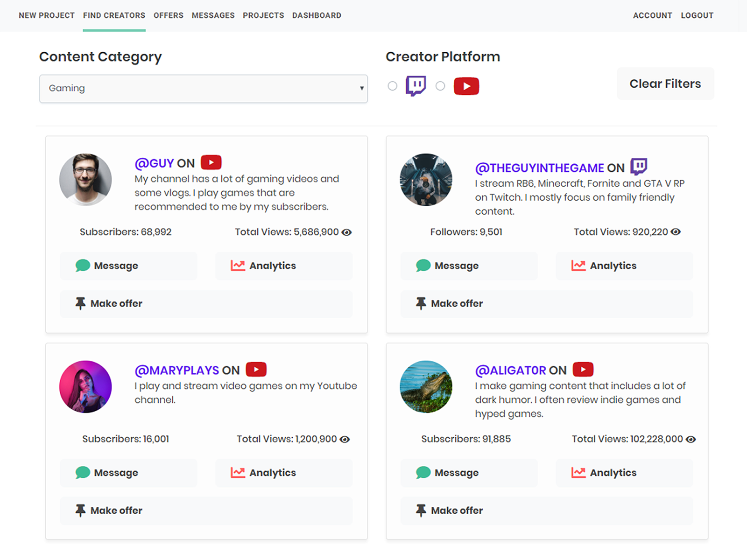Click the YouTube logo in Creator Platform filter
The height and width of the screenshot is (560, 747).
pyautogui.click(x=466, y=86)
